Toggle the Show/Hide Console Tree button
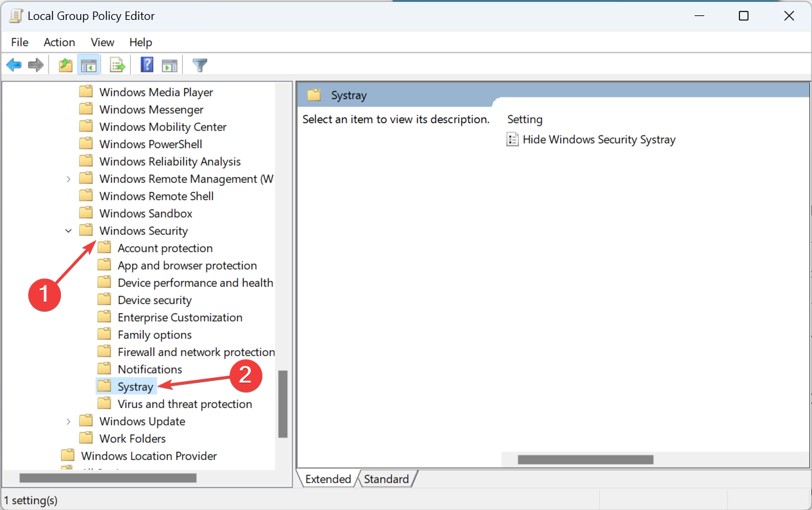 pos(88,65)
